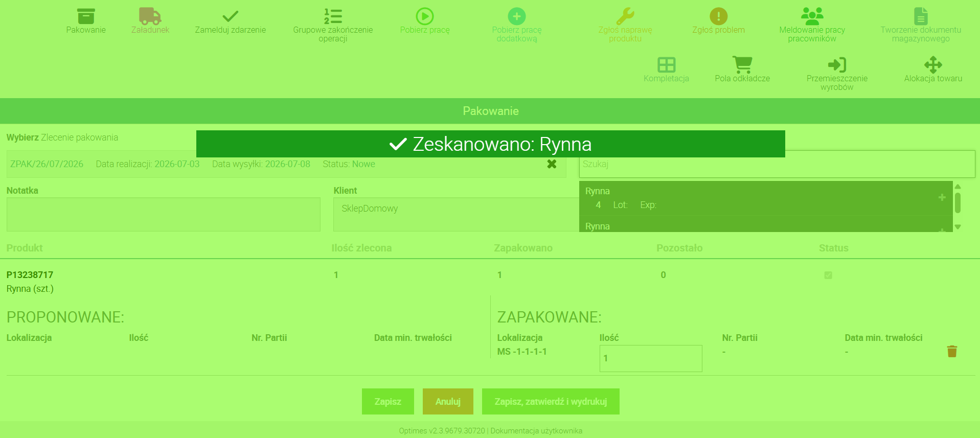The height and width of the screenshot is (438, 980).
Task: Open Tworzenie dokumentu magazynowego document icon
Action: 921,16
